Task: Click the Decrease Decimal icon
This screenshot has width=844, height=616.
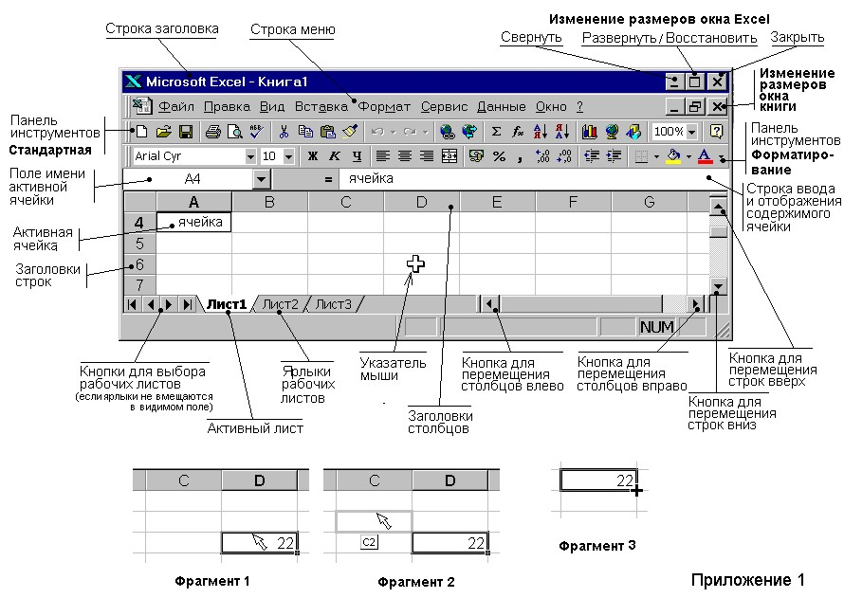Action: click(x=564, y=156)
